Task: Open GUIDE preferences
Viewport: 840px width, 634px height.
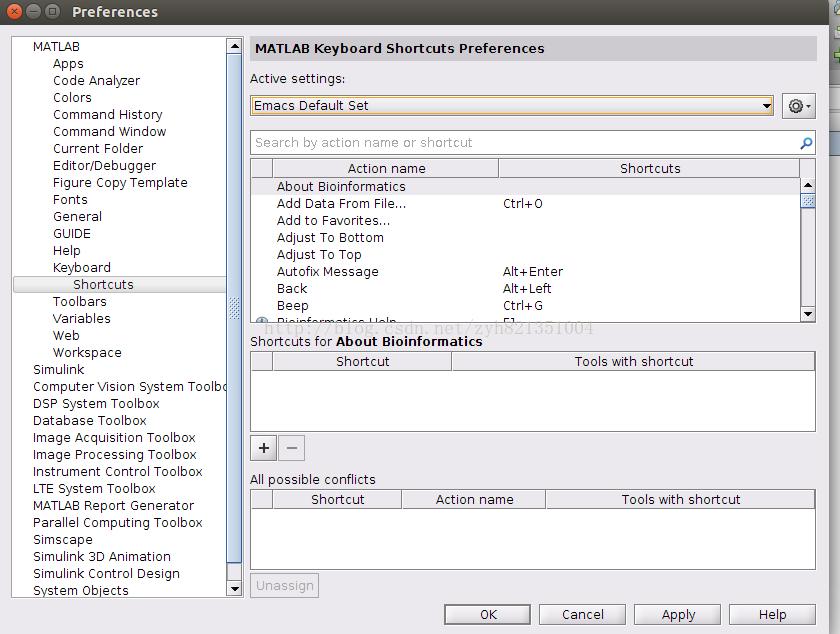Action: point(72,234)
